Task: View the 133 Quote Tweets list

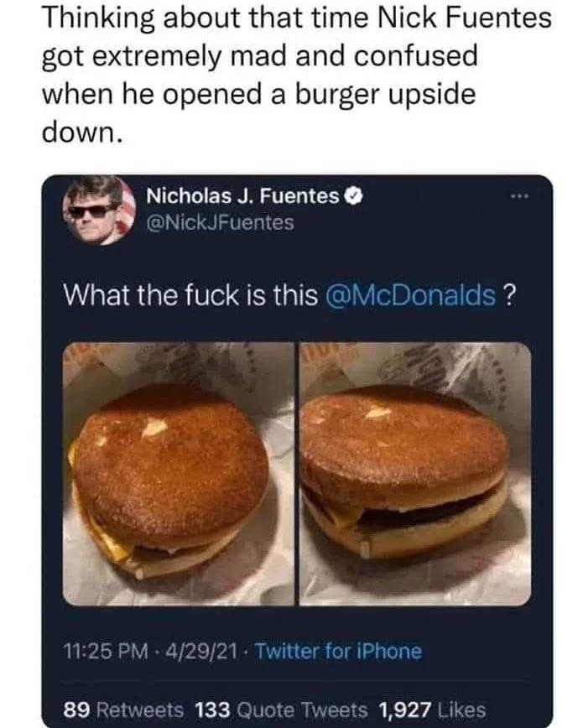Action: click(281, 710)
